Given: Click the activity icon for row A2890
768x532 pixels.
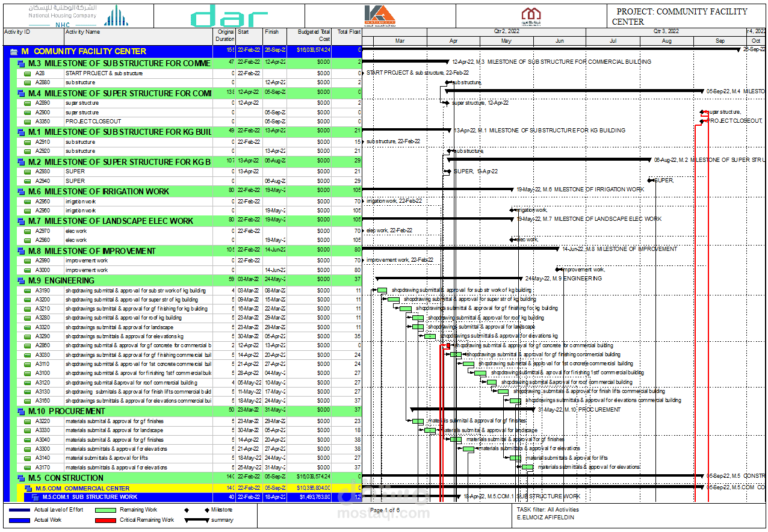Looking at the screenshot, I should pyautogui.click(x=27, y=103).
